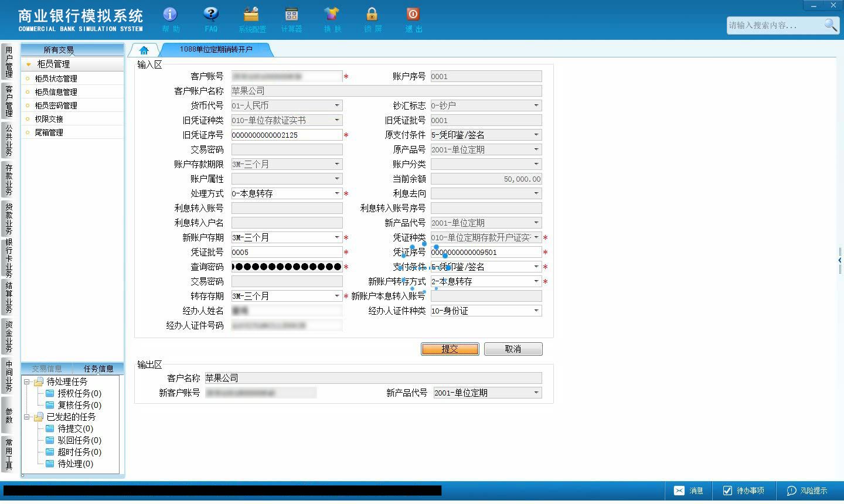The width and height of the screenshot is (844, 504).
Task: Open 参数 sidebar tab
Action: click(8, 416)
